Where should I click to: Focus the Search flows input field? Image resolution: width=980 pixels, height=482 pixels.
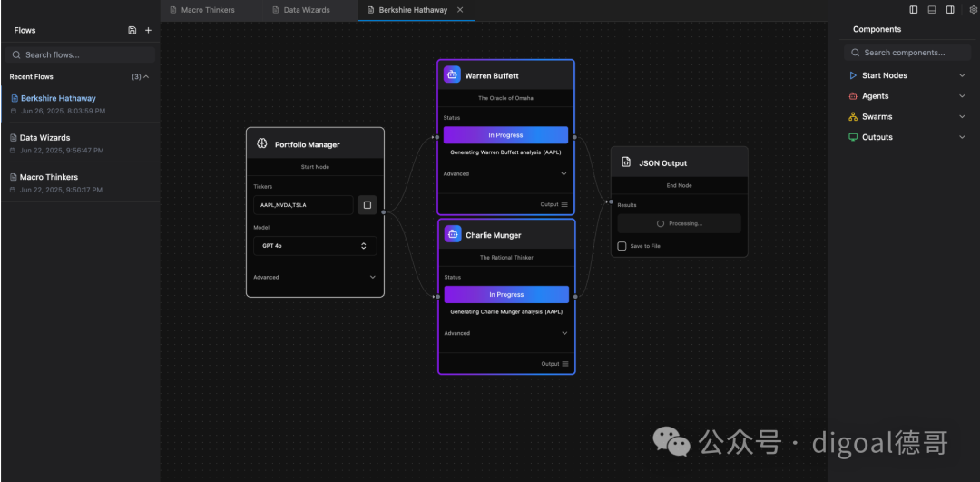(82, 55)
